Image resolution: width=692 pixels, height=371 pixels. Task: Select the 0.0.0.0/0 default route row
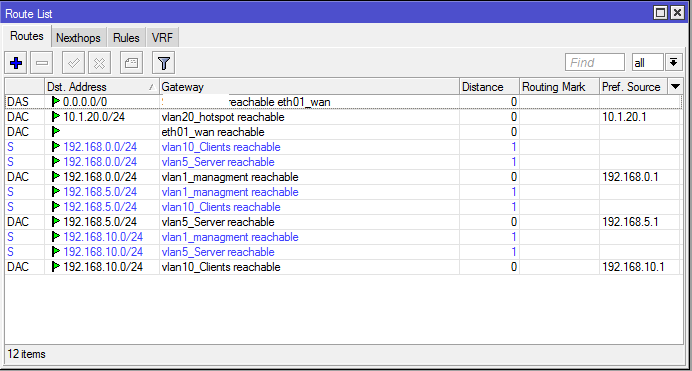pyautogui.click(x=343, y=102)
